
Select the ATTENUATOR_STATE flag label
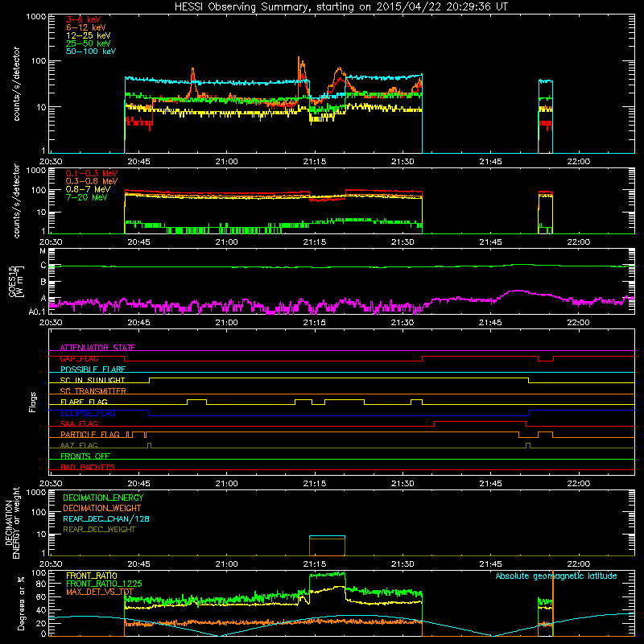click(x=97, y=348)
